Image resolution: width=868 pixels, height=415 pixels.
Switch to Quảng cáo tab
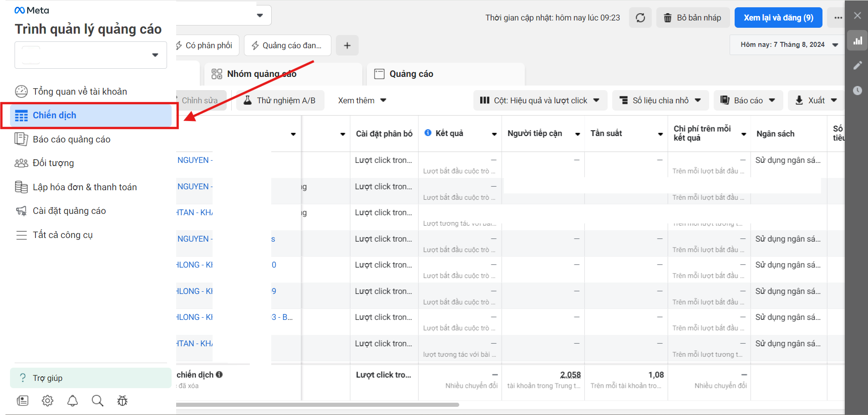[446, 74]
